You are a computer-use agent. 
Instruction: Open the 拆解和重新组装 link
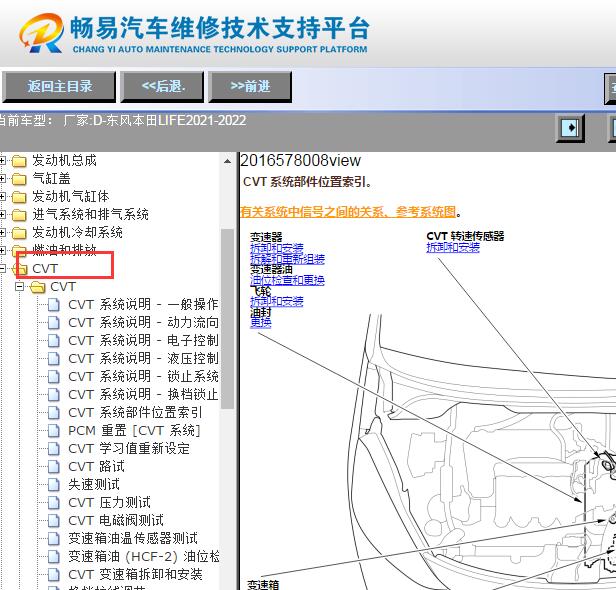coord(288,259)
